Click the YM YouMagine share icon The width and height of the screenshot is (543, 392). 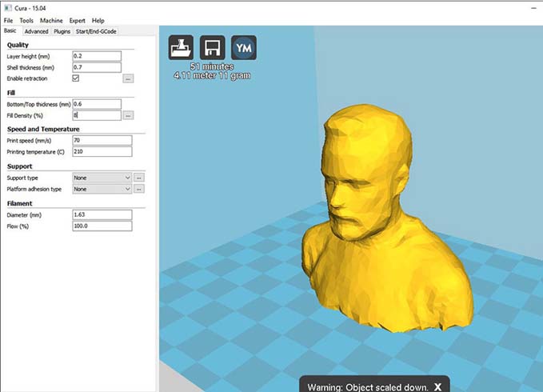click(x=244, y=47)
